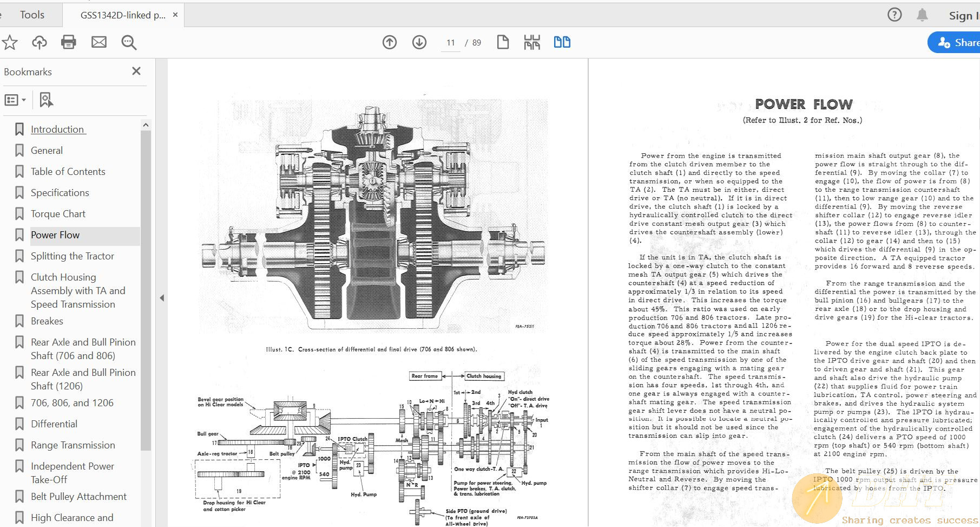Screen dimensions: 980x527
Task: Toggle single page view icon
Action: click(x=503, y=42)
